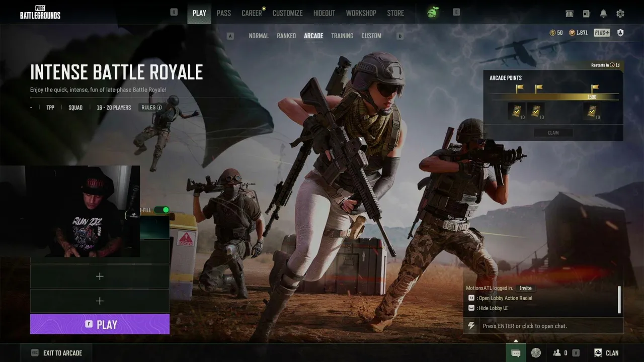Click the A key hint before Normal
644x362 pixels.
pyautogui.click(x=230, y=36)
